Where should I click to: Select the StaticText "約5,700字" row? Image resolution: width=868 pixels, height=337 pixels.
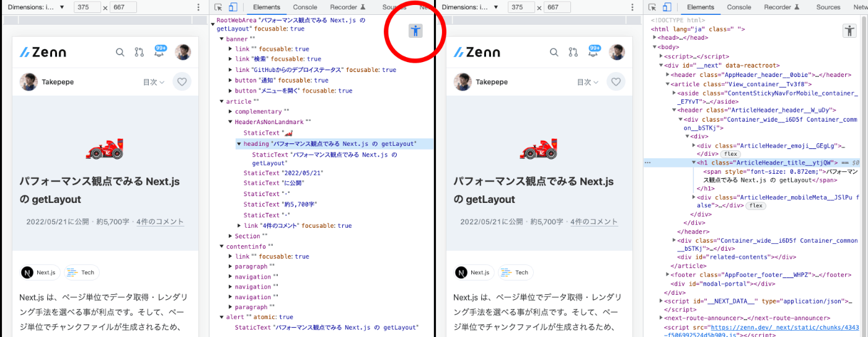281,204
